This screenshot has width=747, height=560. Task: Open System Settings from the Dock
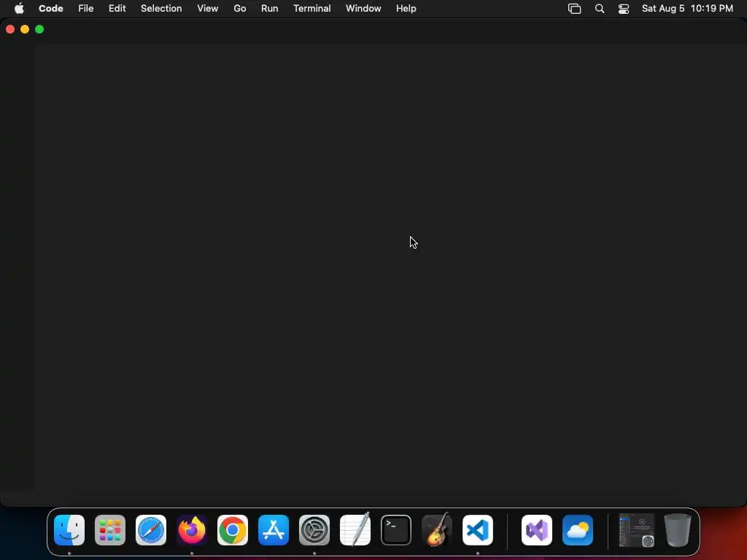coord(314,530)
